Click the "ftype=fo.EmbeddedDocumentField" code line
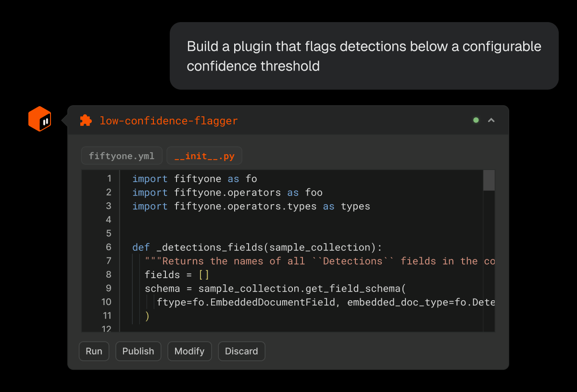 point(326,302)
